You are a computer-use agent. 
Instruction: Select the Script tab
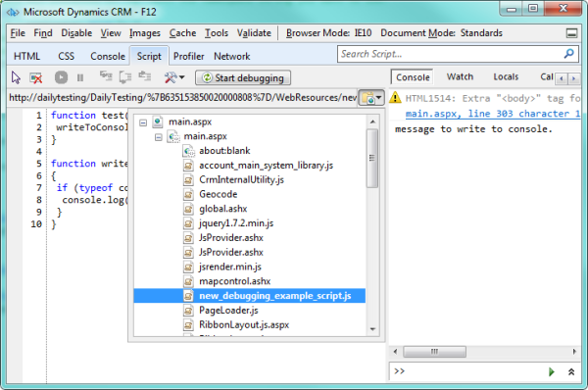click(x=149, y=56)
